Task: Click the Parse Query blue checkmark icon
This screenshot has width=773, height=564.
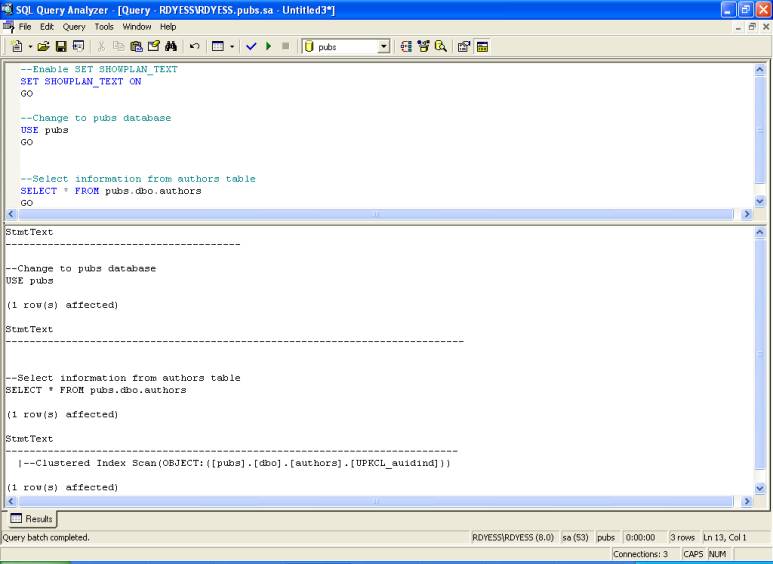Action: (x=251, y=46)
